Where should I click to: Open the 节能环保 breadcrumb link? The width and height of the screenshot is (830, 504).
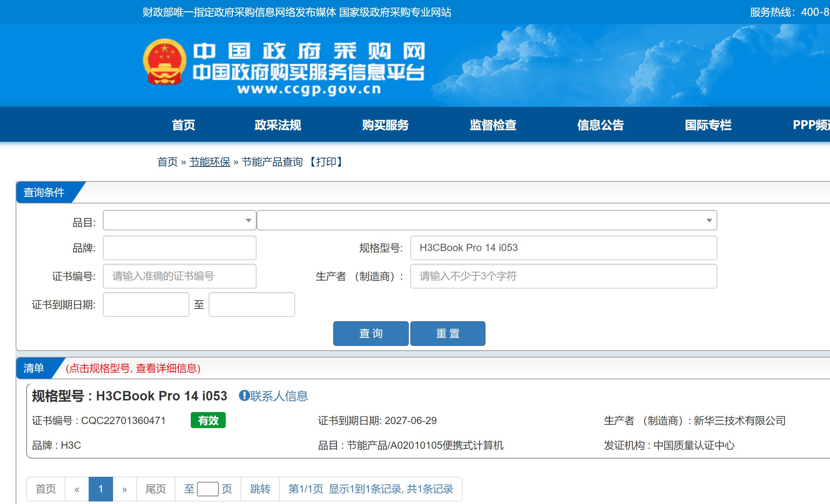pos(210,162)
